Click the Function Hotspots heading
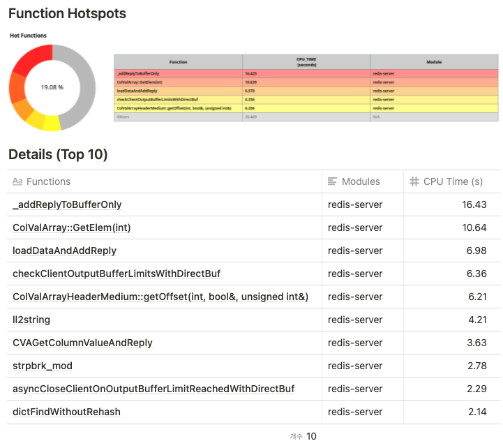503x448 pixels. (67, 13)
